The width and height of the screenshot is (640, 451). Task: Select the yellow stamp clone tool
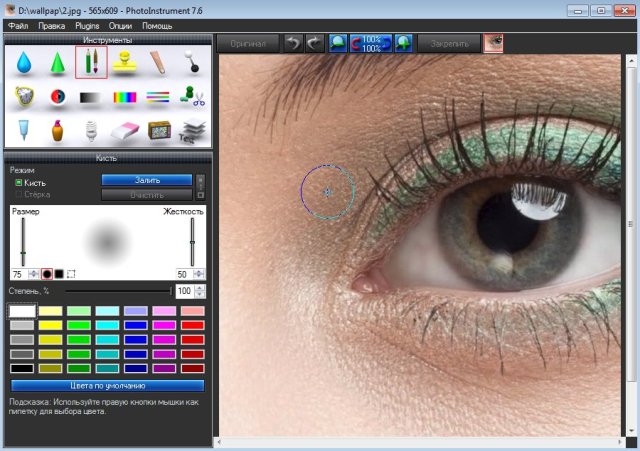pyautogui.click(x=124, y=63)
